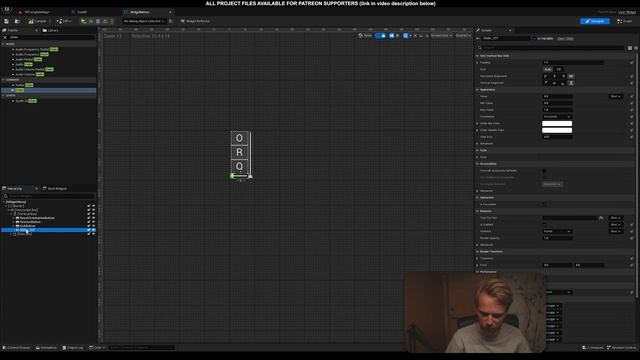Image resolution: width=640 pixels, height=360 pixels.
Task: Open Details view settings gear icon
Action: point(636,48)
